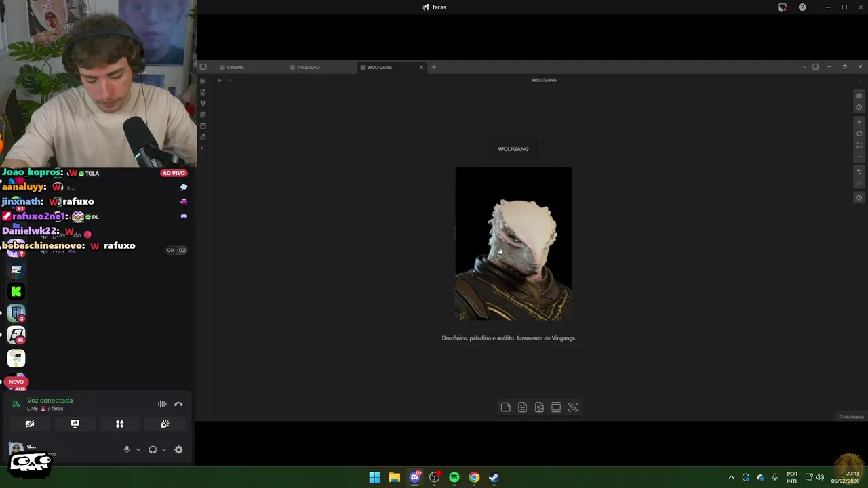The height and width of the screenshot is (488, 868).
Task: Zoom out on the canvas
Action: pos(859,157)
